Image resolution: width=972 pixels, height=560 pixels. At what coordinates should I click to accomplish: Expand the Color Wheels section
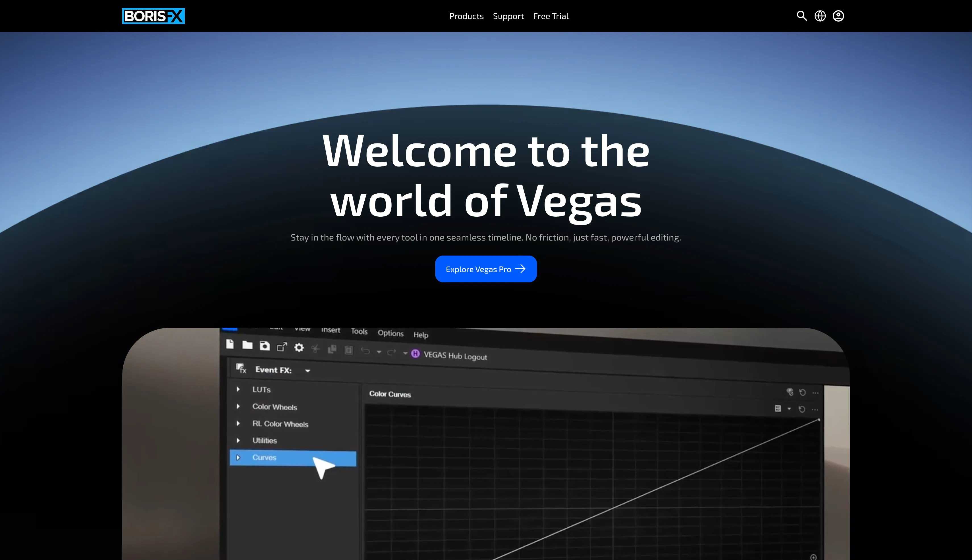238,406
